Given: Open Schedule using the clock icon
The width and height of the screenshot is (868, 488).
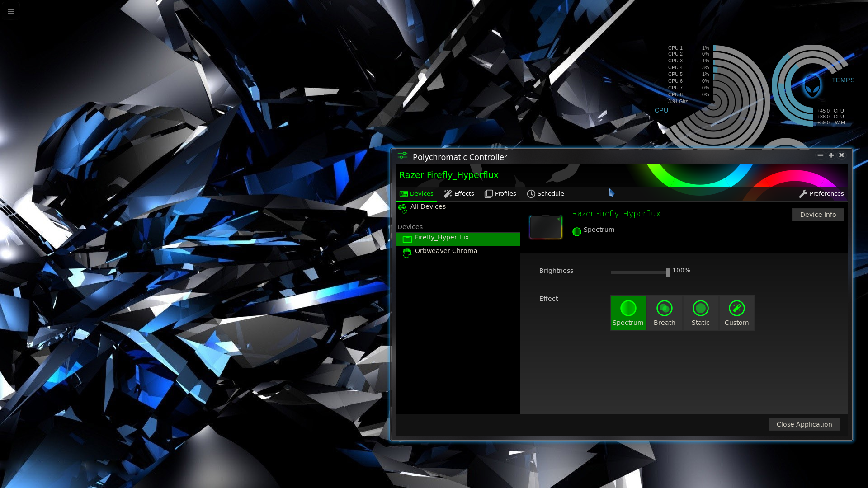Looking at the screenshot, I should click(531, 193).
